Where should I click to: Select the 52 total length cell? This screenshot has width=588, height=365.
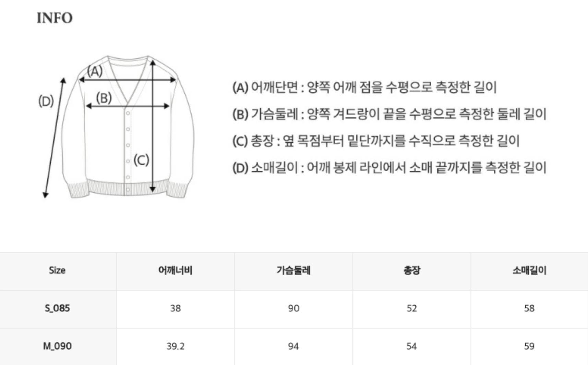[411, 308]
